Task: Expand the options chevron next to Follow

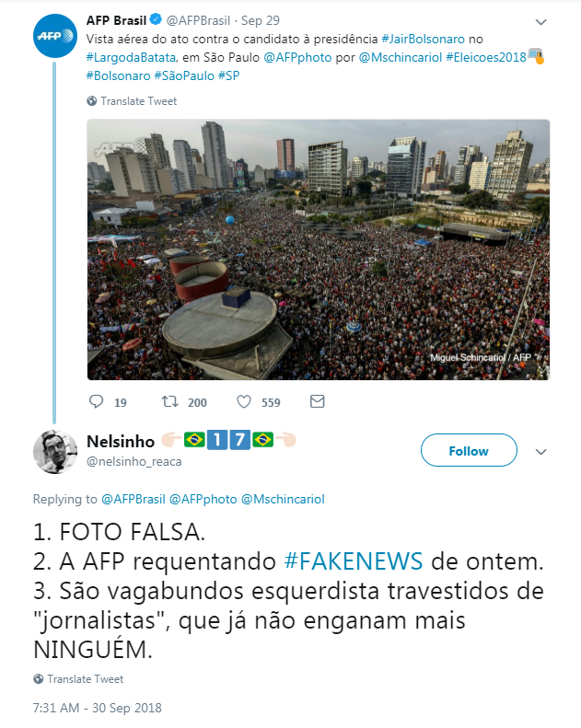Action: (x=541, y=452)
